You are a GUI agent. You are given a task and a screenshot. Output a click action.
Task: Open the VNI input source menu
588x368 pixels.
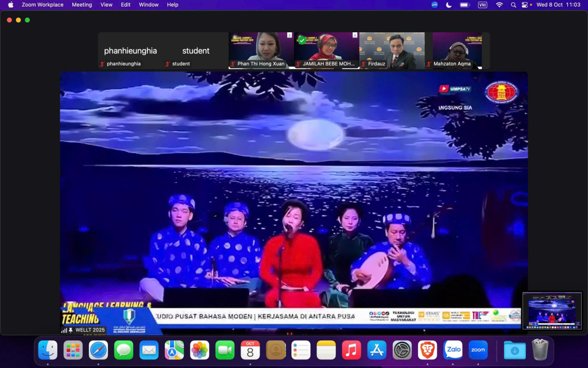(x=482, y=5)
